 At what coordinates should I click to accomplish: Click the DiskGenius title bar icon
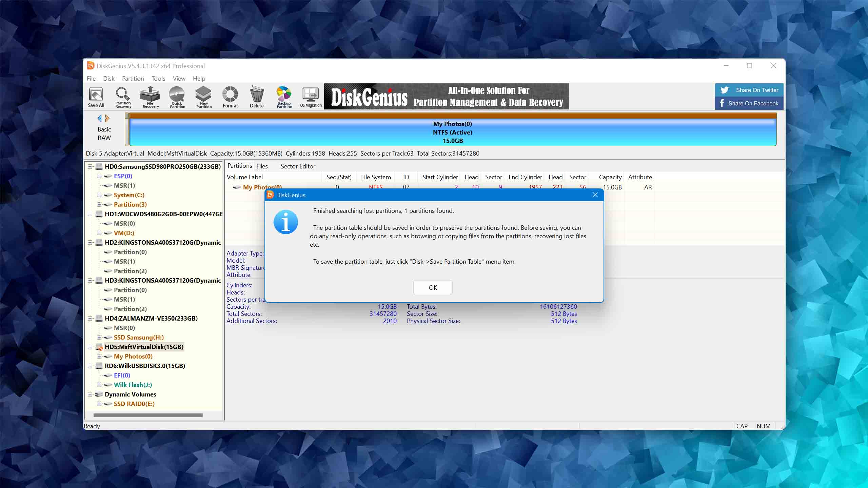pos(91,65)
